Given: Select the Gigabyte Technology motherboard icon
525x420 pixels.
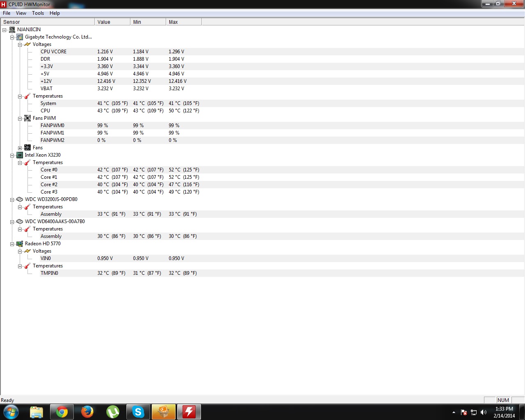Looking at the screenshot, I should point(20,37).
